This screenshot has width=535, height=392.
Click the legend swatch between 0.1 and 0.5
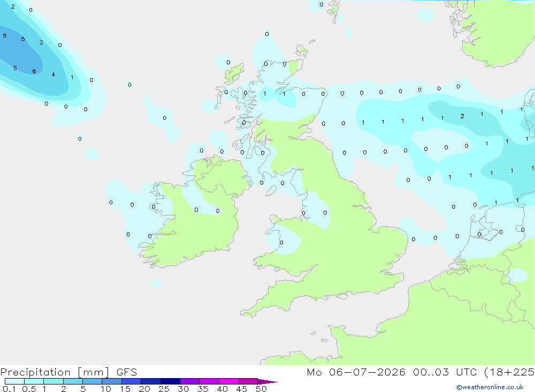[14, 381]
